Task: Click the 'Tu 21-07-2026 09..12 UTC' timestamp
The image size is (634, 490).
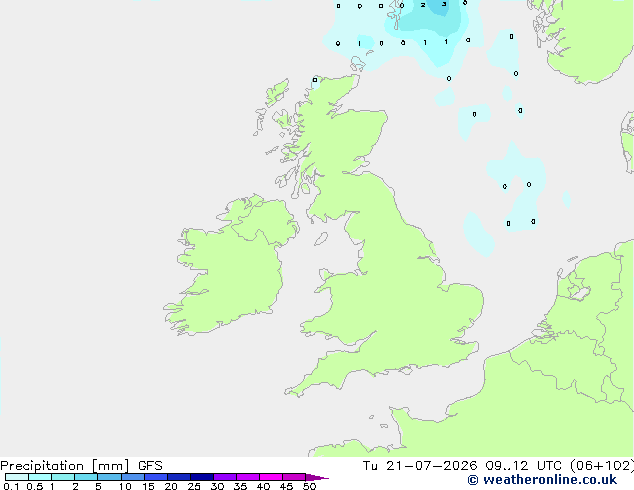Action: click(x=463, y=466)
